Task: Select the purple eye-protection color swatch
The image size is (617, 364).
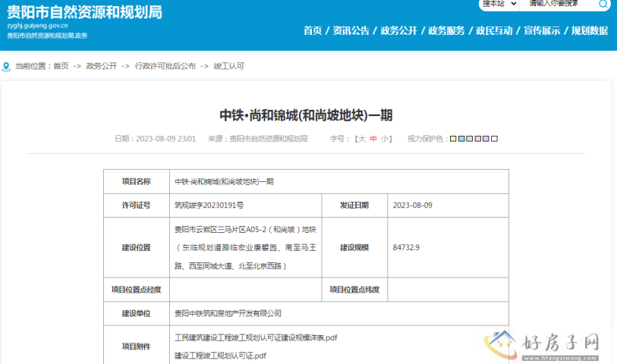Action: (486, 139)
